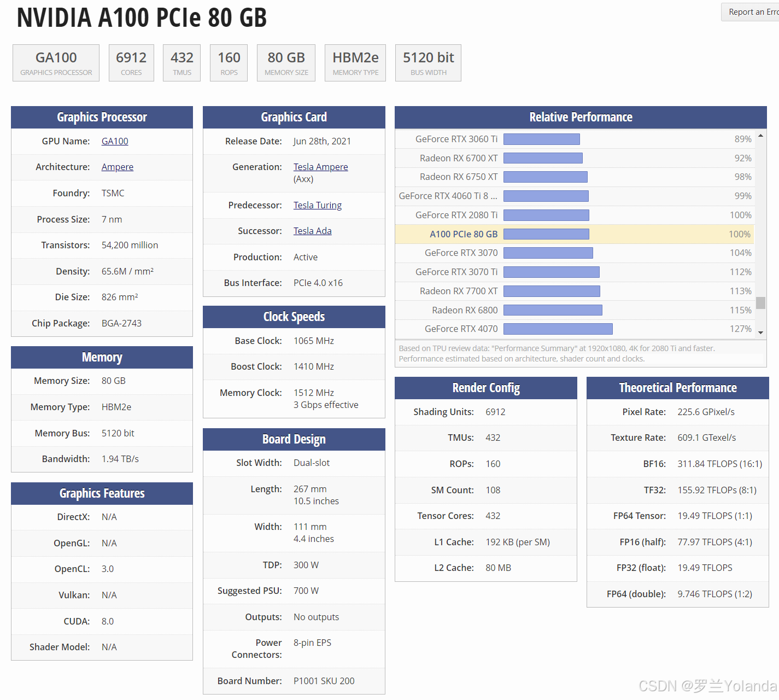Screen dimensions: 779x700
Task: Select the 6912 Cores summary box
Action: click(131, 63)
